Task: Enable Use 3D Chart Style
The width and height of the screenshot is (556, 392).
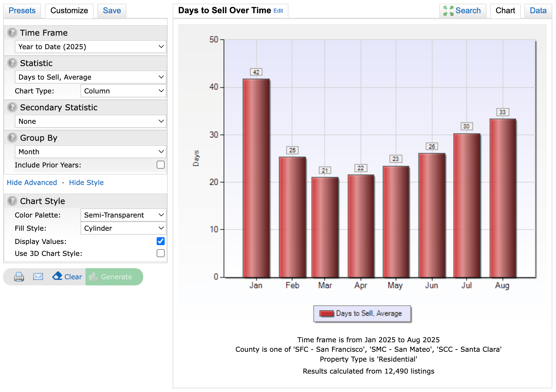Action: (x=161, y=253)
